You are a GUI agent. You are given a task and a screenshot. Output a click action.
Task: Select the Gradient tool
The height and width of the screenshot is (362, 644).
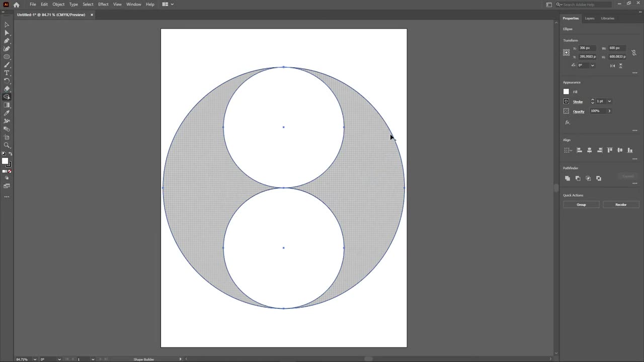(7, 105)
